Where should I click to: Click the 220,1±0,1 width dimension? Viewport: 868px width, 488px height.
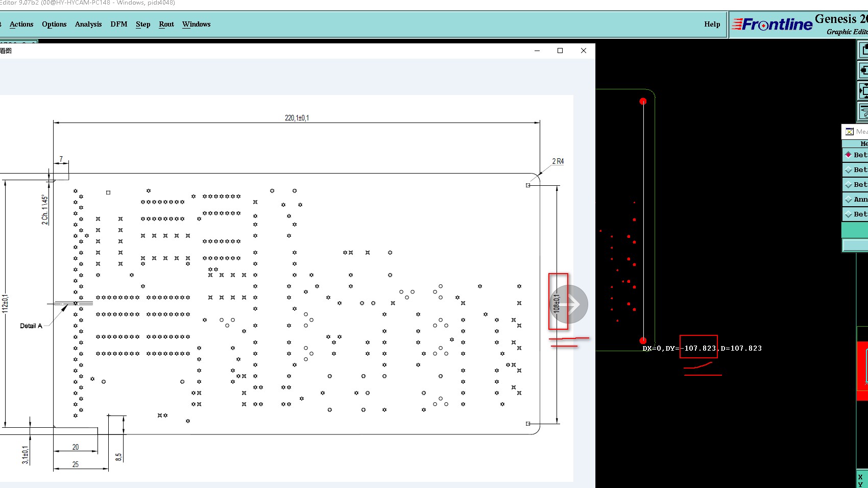pyautogui.click(x=297, y=118)
